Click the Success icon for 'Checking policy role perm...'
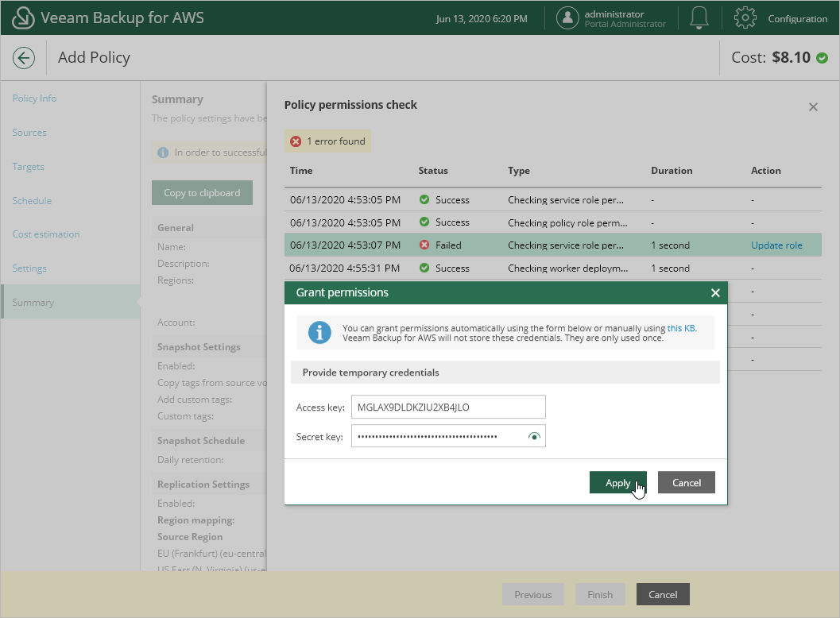The image size is (840, 618). (x=424, y=222)
